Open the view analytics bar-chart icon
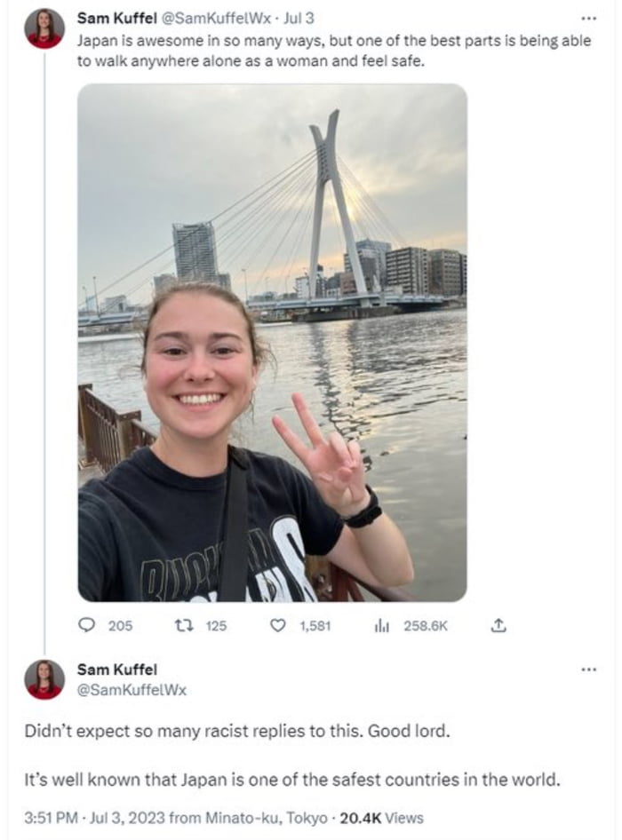 [x=382, y=625]
